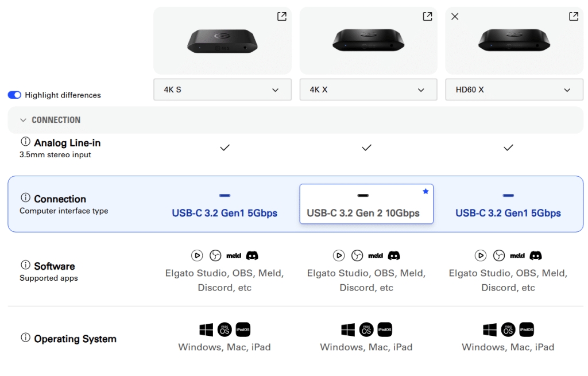Click info icon beside Operating System
The height and width of the screenshot is (376, 588).
pyautogui.click(x=25, y=338)
